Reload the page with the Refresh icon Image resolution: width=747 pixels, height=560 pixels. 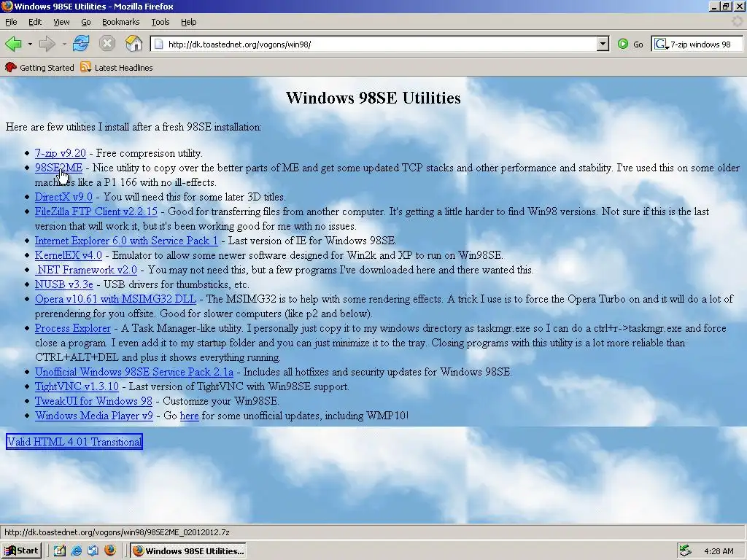(x=81, y=44)
